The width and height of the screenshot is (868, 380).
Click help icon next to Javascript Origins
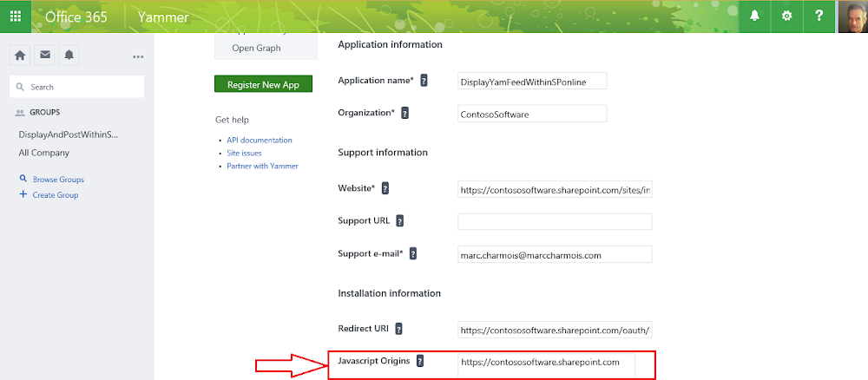tap(420, 361)
